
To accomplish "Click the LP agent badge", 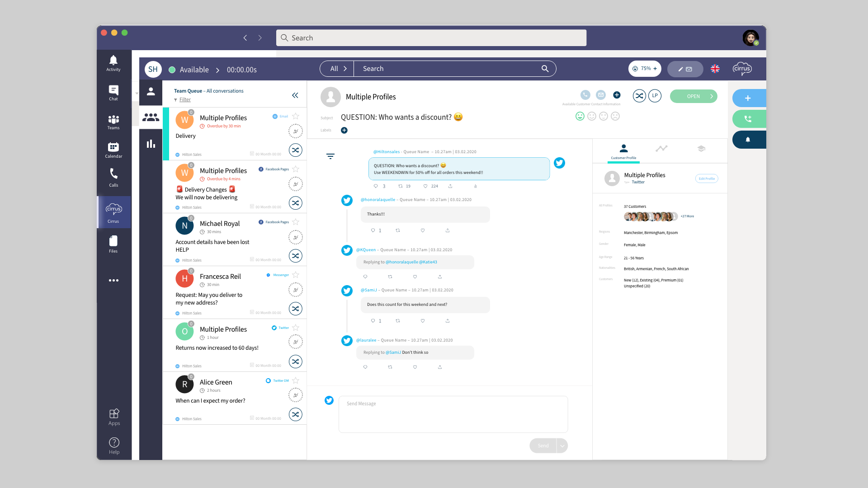I will (655, 96).
